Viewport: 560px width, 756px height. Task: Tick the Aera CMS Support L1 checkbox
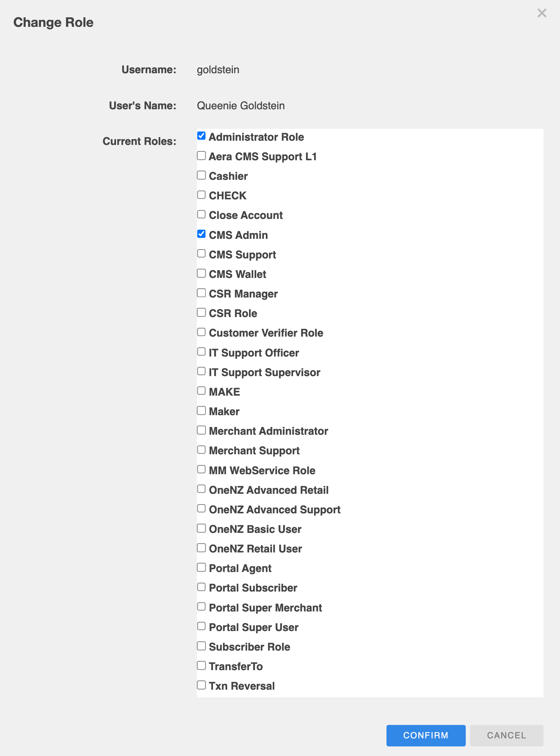201,156
